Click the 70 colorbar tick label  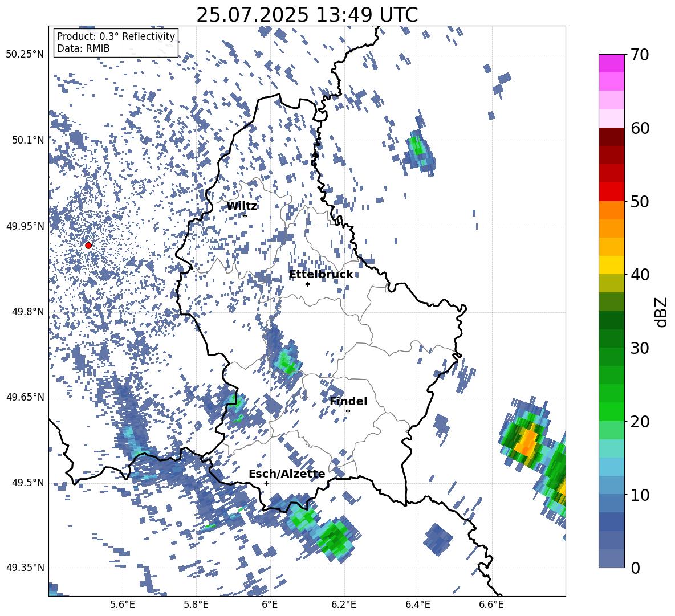tap(640, 55)
